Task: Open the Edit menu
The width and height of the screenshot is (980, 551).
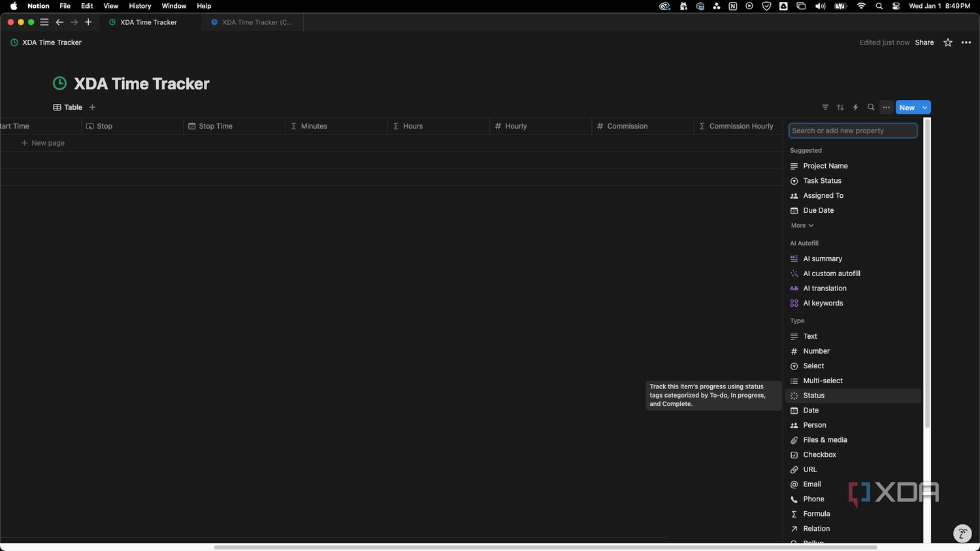Action: pos(87,6)
